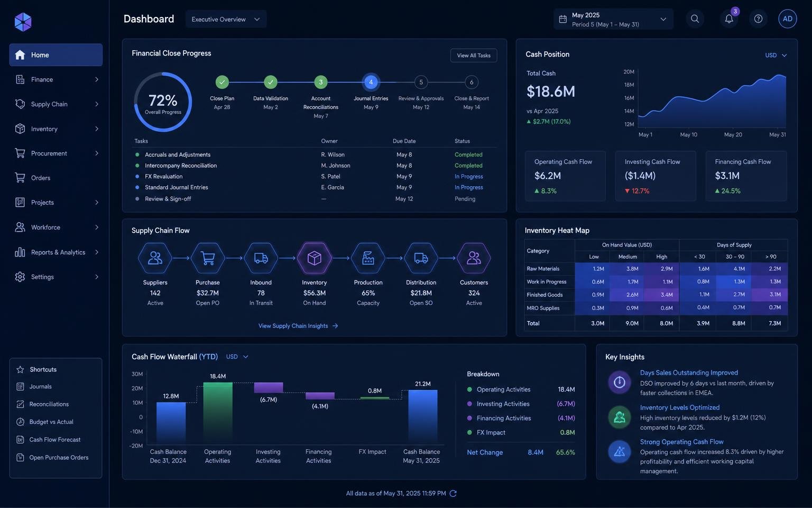Click the Net Change link

[485, 452]
